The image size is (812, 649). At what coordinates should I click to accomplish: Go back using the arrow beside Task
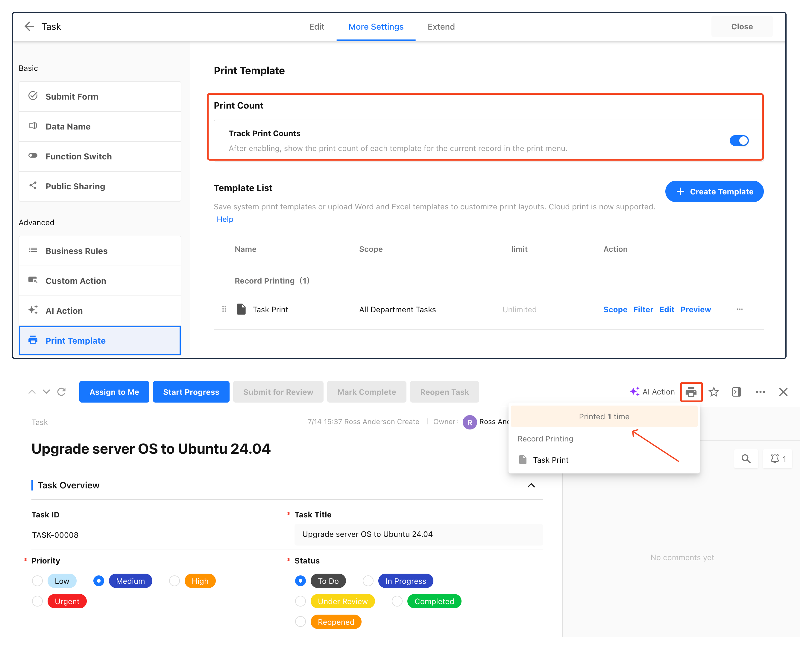(x=29, y=26)
